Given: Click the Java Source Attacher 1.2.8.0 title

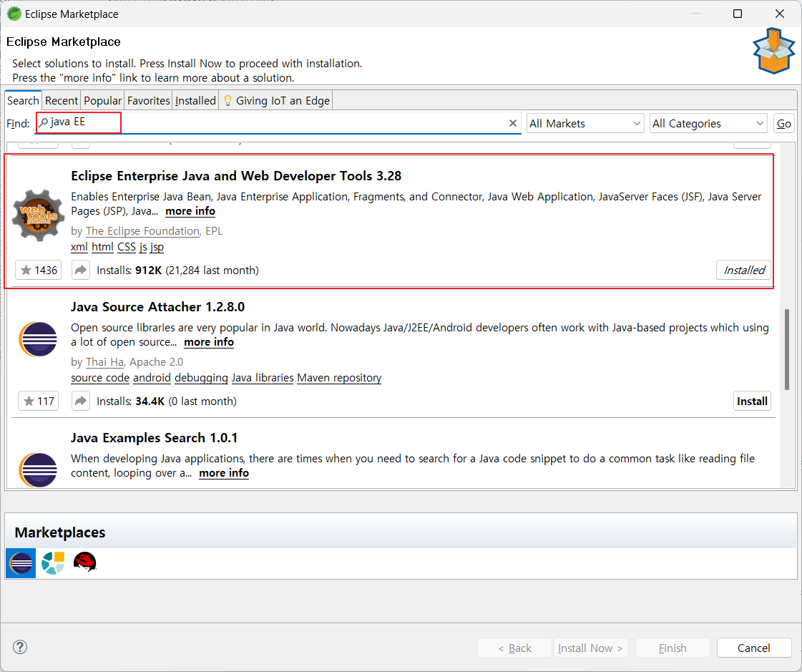Looking at the screenshot, I should [x=157, y=307].
